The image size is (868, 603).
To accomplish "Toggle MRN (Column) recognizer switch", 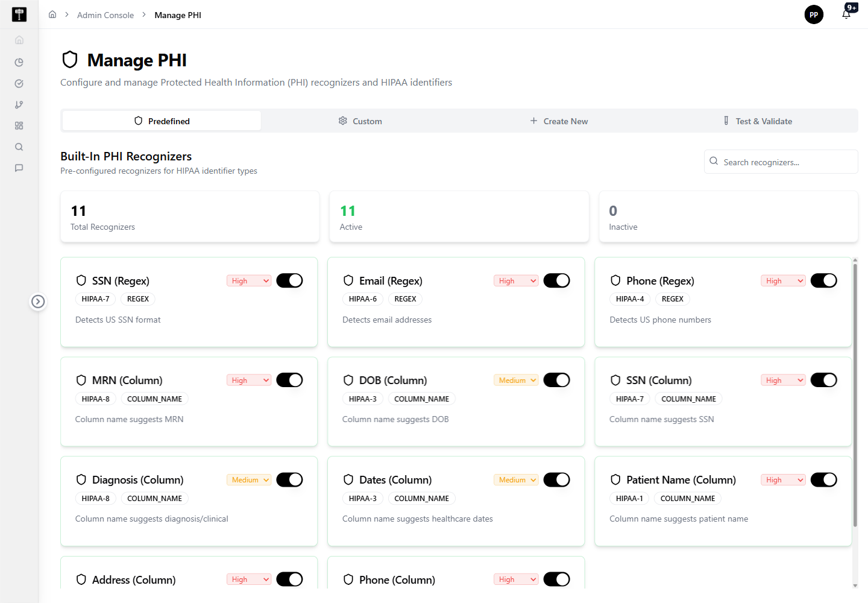I will (289, 380).
